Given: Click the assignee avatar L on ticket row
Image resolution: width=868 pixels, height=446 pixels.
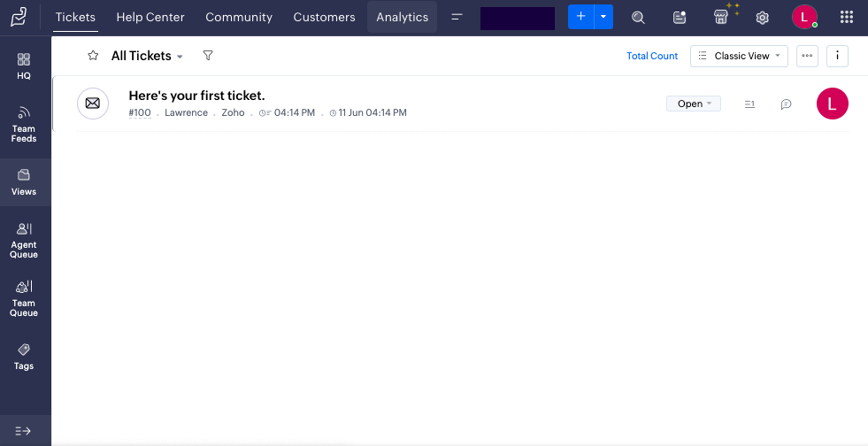Looking at the screenshot, I should coord(832,104).
